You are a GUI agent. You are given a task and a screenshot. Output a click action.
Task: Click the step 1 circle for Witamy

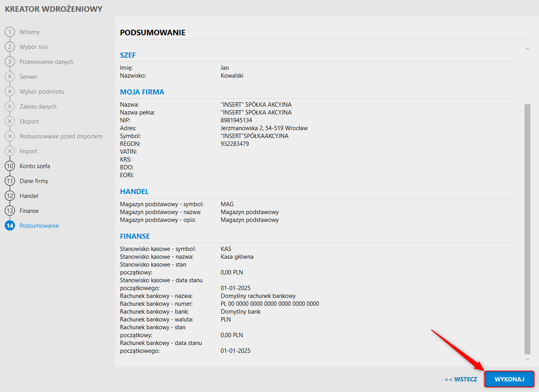[10, 32]
